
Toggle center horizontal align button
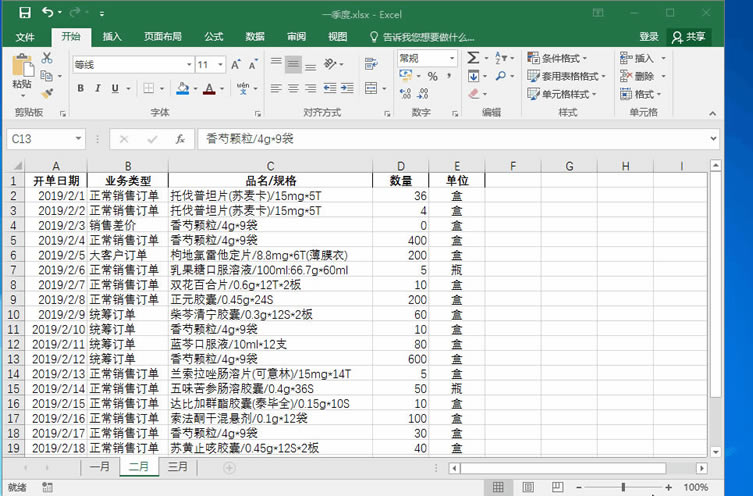click(x=293, y=88)
